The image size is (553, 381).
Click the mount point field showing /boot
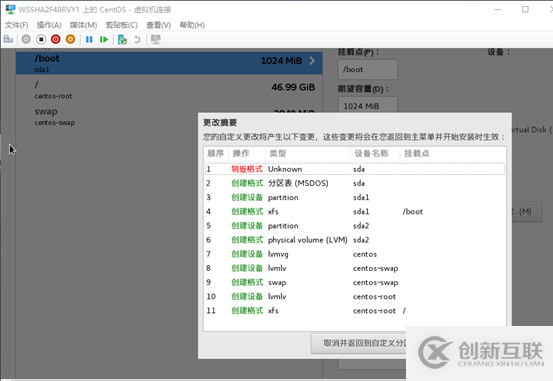[x=367, y=69]
